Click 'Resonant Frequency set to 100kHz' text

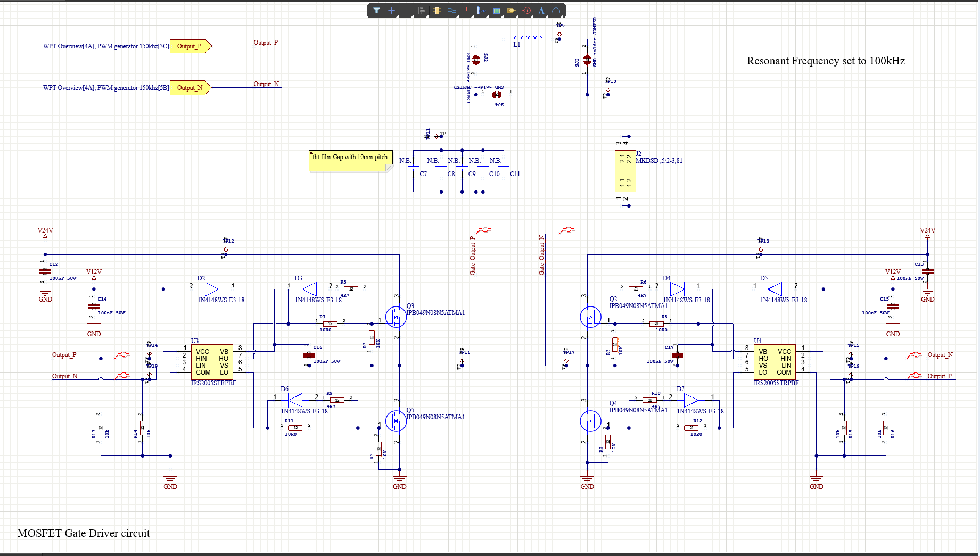[826, 61]
